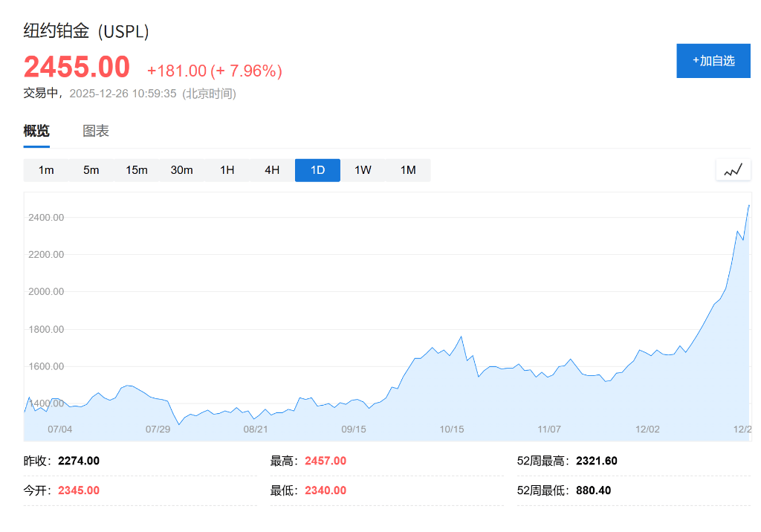Click the 52周最低 value 880.40
761x532 pixels.
[x=593, y=490]
